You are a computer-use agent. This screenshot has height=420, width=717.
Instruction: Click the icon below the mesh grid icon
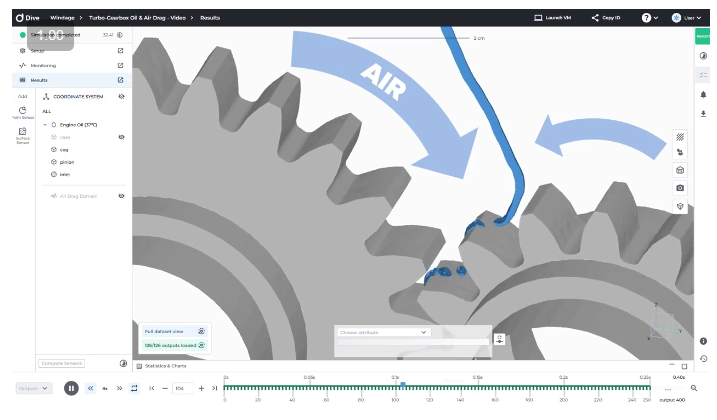tap(680, 152)
